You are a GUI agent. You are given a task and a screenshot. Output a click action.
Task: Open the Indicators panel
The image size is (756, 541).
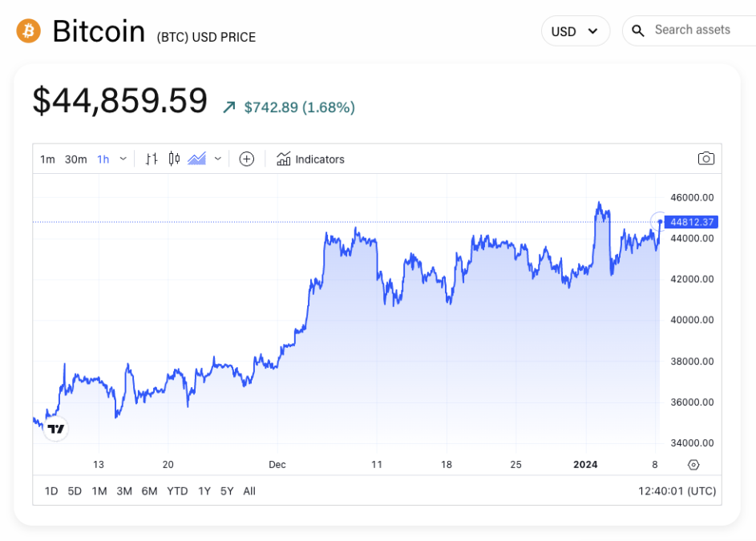[x=310, y=159]
